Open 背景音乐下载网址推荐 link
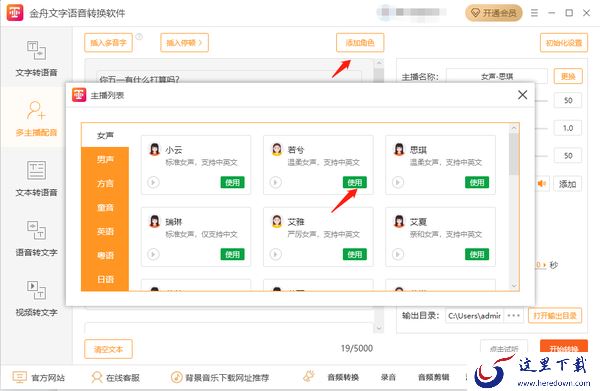 220,378
